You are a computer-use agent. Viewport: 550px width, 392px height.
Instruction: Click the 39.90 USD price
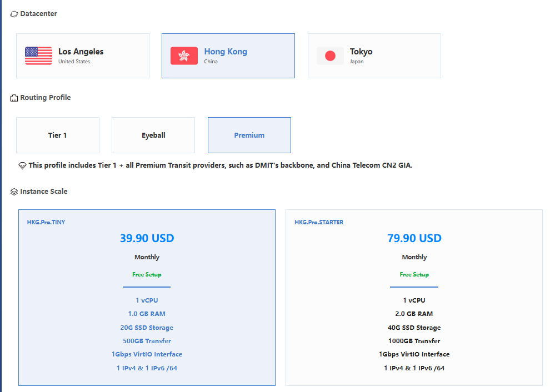pyautogui.click(x=147, y=238)
